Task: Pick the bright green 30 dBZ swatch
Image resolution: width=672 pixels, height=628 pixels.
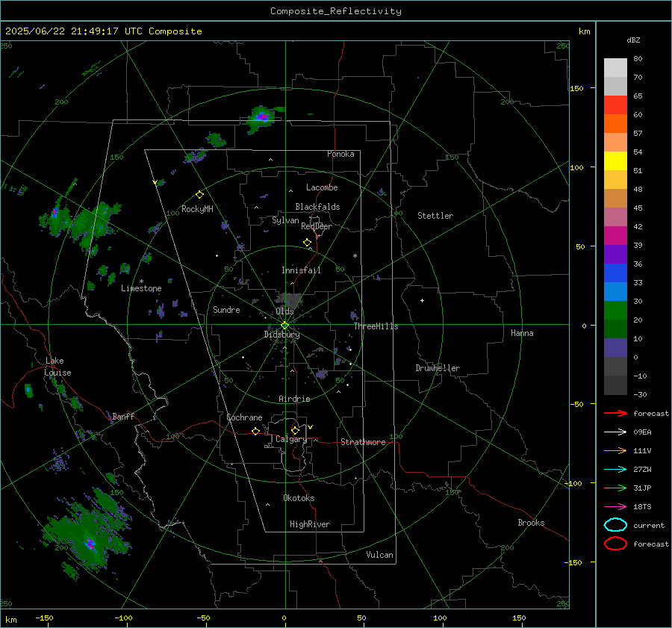Action: point(615,310)
